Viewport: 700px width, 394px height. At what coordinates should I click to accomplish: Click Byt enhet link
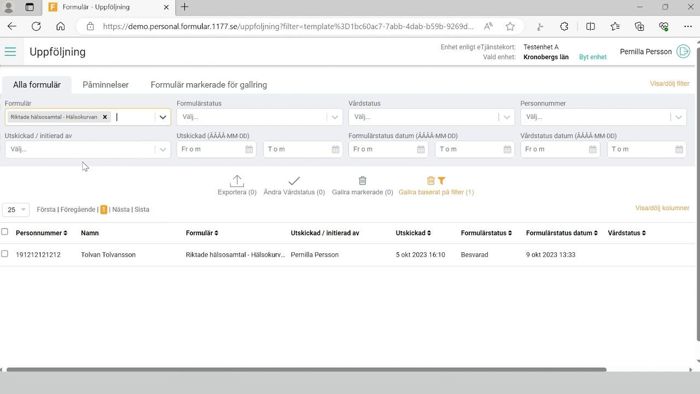pyautogui.click(x=593, y=57)
